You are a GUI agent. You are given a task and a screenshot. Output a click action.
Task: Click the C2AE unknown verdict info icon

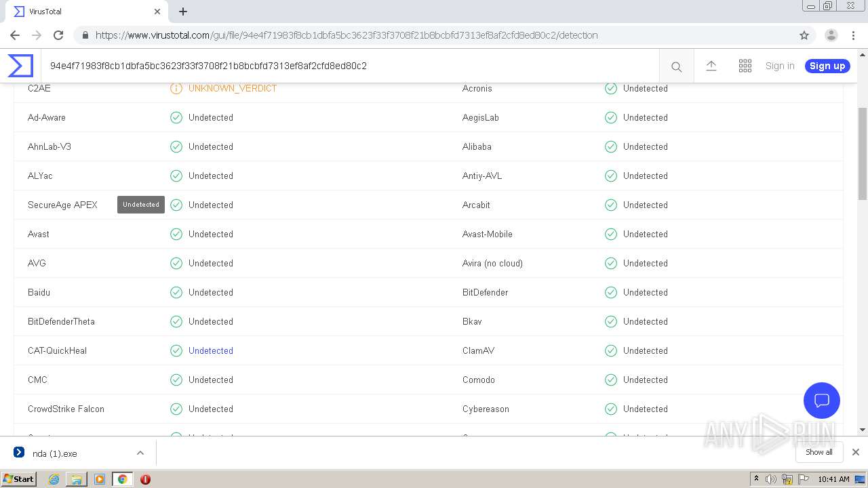click(x=176, y=88)
